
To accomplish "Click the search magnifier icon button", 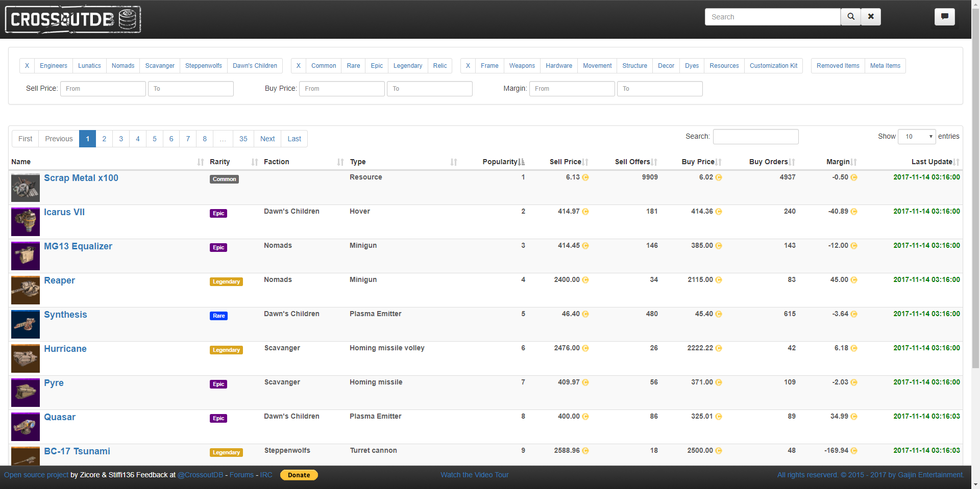I will 851,17.
